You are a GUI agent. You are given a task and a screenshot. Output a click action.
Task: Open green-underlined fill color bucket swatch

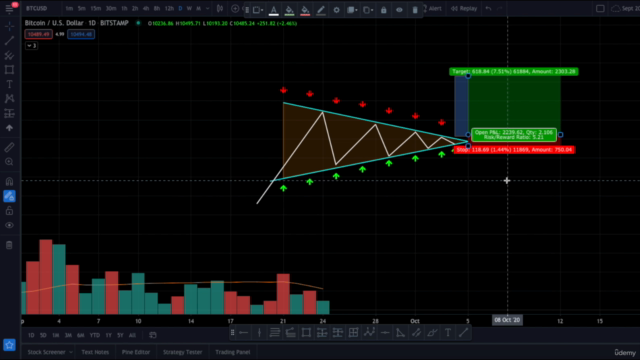pos(289,10)
